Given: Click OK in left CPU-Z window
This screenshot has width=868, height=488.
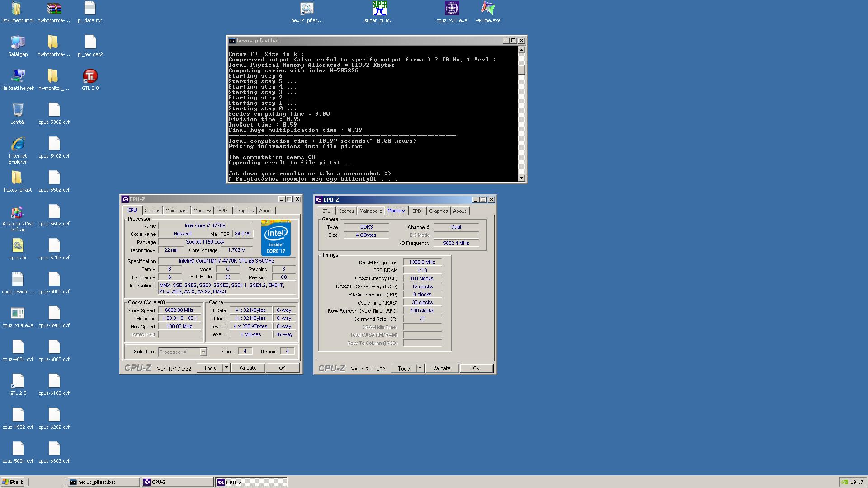Looking at the screenshot, I should [x=282, y=368].
